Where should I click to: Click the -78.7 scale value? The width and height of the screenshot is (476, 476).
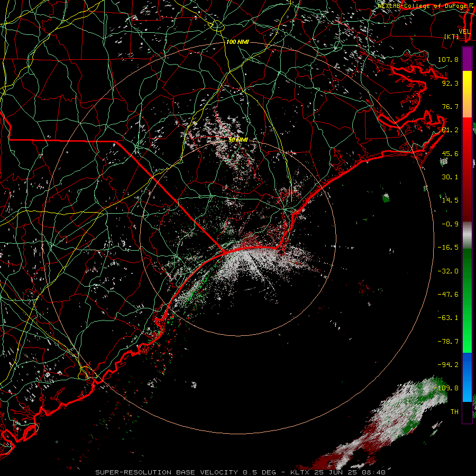448,342
